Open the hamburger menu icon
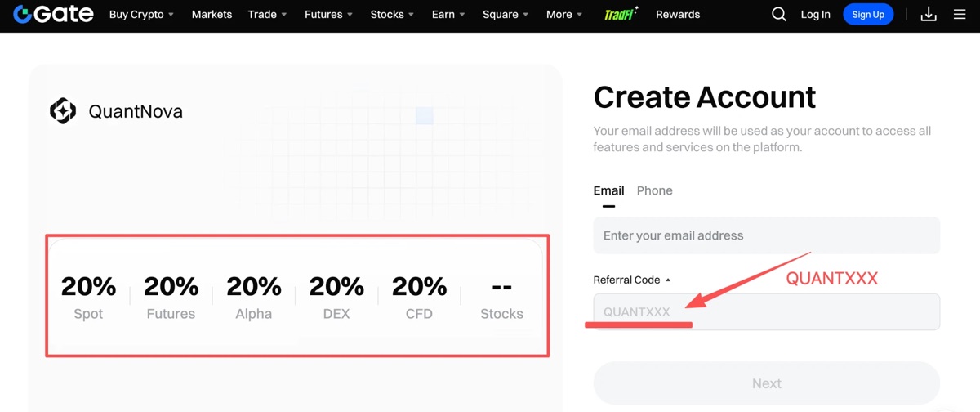 (960, 14)
